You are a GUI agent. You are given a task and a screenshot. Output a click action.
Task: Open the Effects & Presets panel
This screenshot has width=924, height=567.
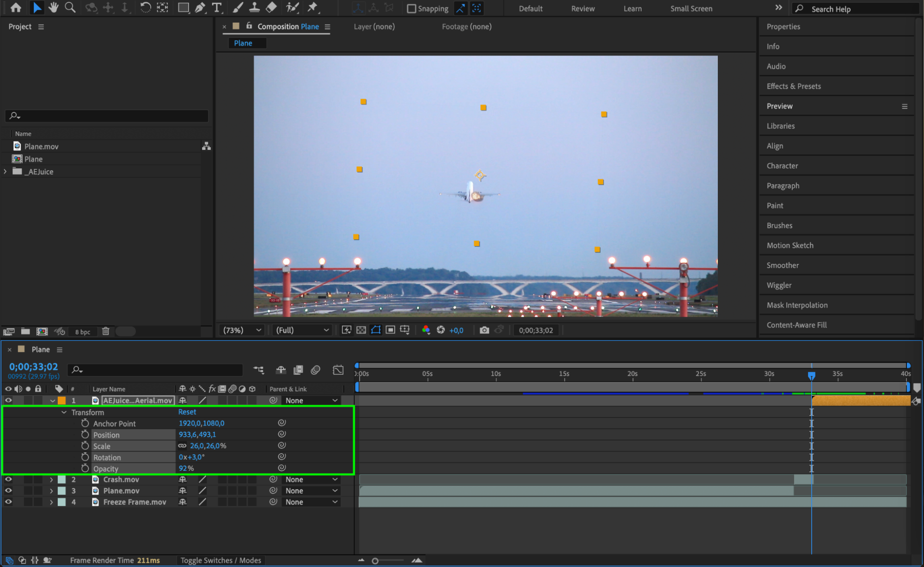pos(793,86)
